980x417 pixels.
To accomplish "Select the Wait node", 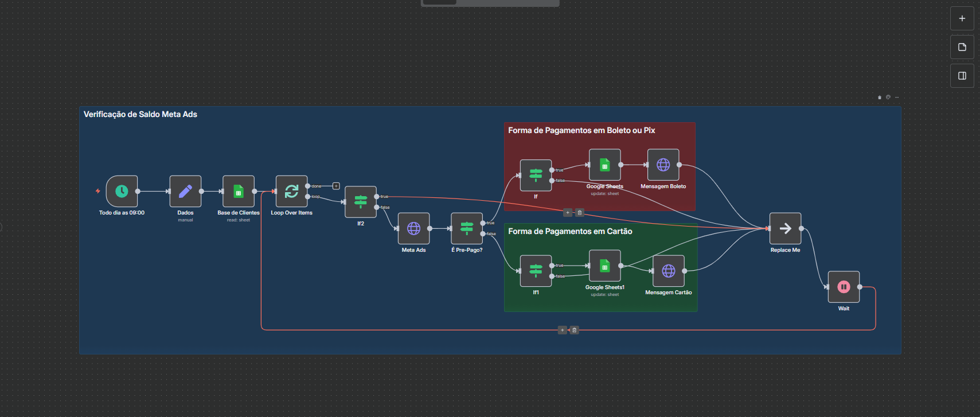I will click(x=844, y=287).
